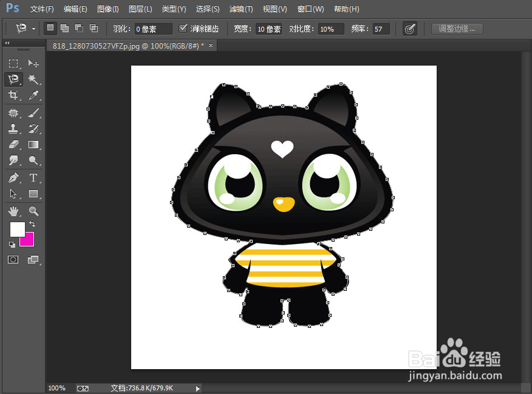Click the 调整边缘 refine edge button
Image resolution: width=532 pixels, height=394 pixels.
[457, 29]
